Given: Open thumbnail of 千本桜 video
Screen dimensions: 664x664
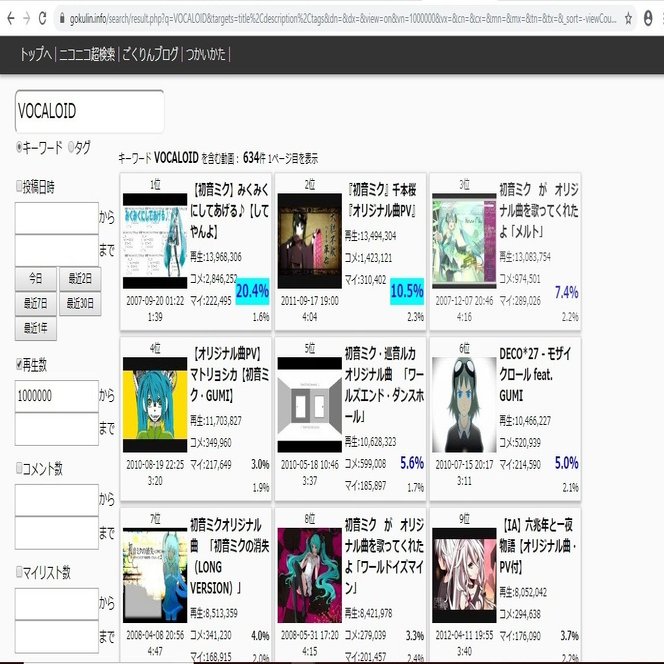Looking at the screenshot, I should pos(310,241).
